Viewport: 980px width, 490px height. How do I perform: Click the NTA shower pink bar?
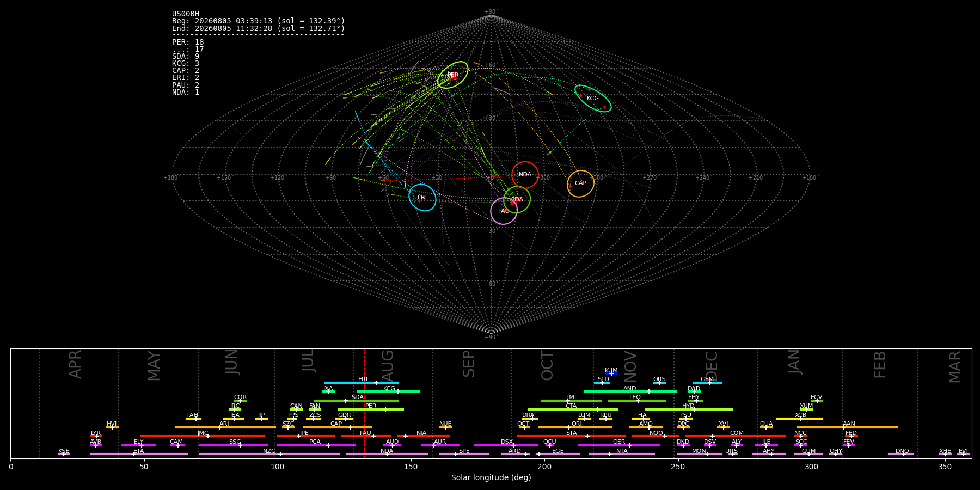tap(622, 454)
